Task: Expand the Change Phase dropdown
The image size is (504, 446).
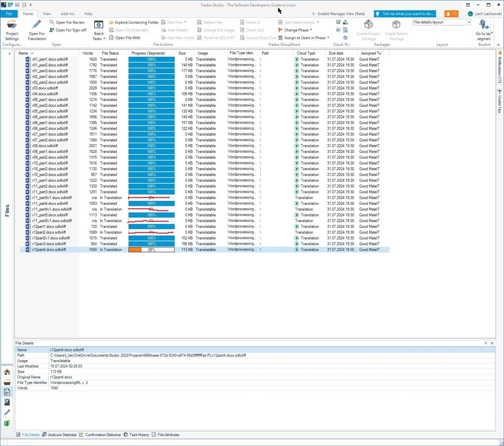Action: pos(311,30)
